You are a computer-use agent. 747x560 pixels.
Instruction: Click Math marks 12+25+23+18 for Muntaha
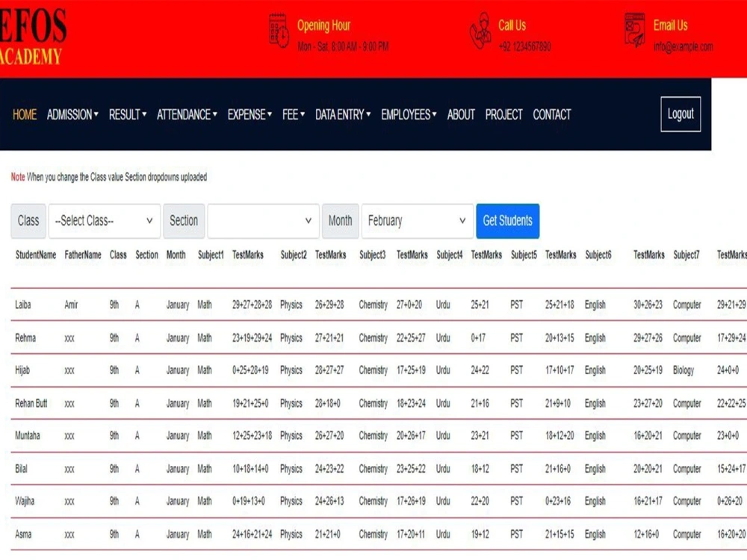252,436
